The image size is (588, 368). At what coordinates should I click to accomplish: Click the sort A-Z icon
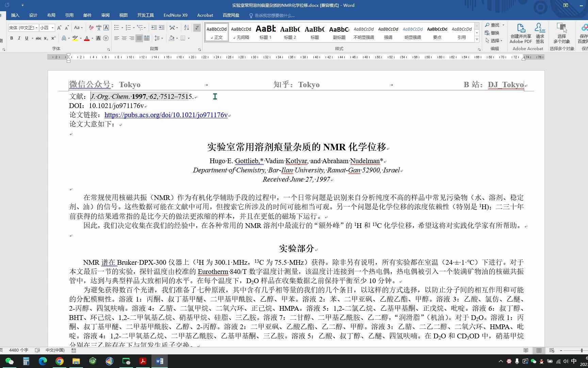(x=186, y=28)
